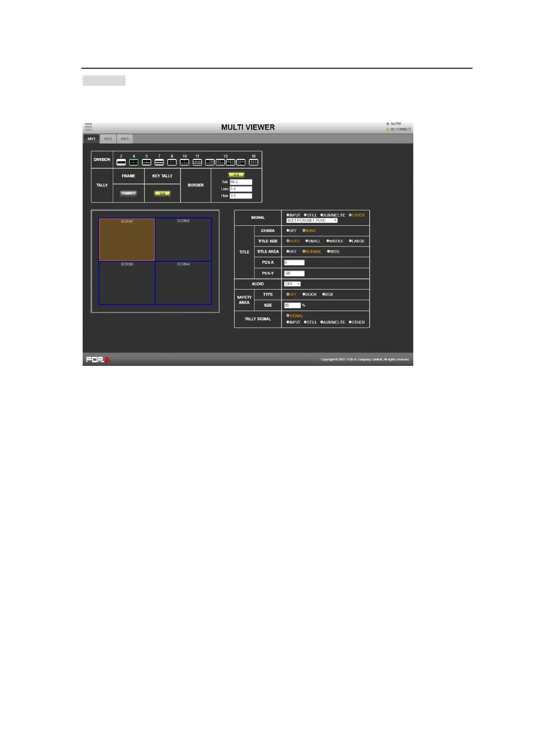Screen dimensions: 535x756
Task: Select the leftmost 13-division layout icon
Action: click(210, 163)
